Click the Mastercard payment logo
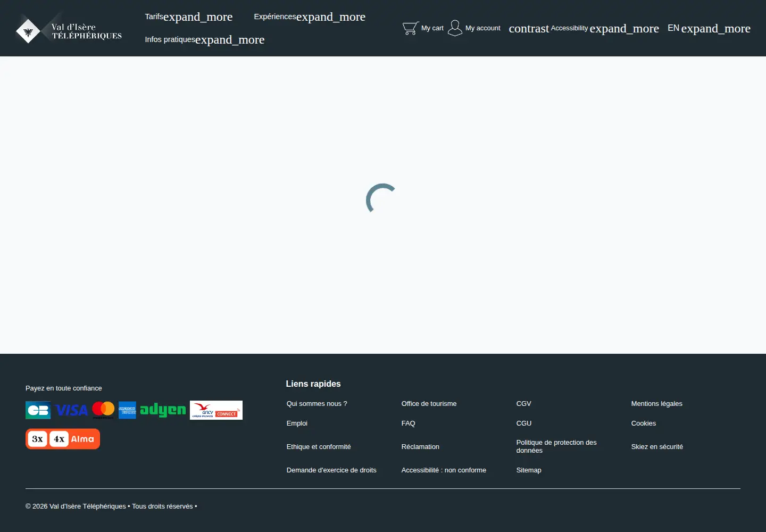 [x=103, y=410]
